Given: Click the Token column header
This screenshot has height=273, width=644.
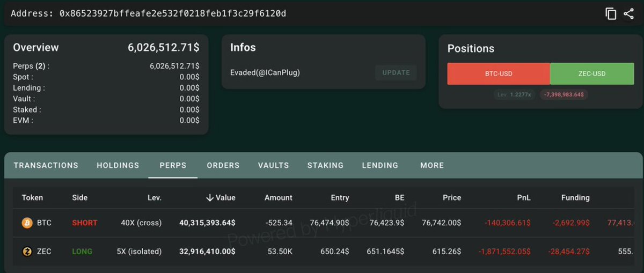Looking at the screenshot, I should pos(32,197).
